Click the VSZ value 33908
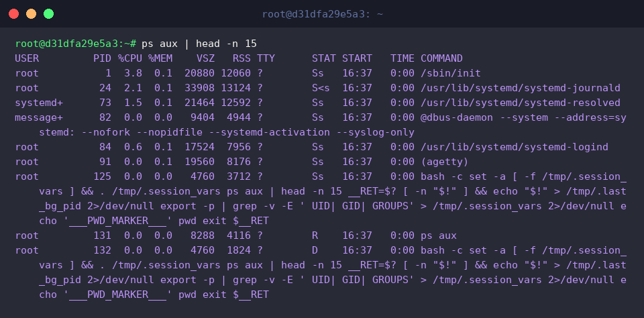The height and width of the screenshot is (318, 644). (199, 88)
